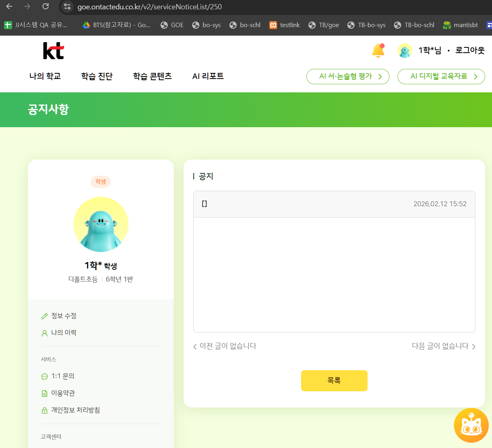Open the orange cat chatbot icon

pyautogui.click(x=471, y=425)
